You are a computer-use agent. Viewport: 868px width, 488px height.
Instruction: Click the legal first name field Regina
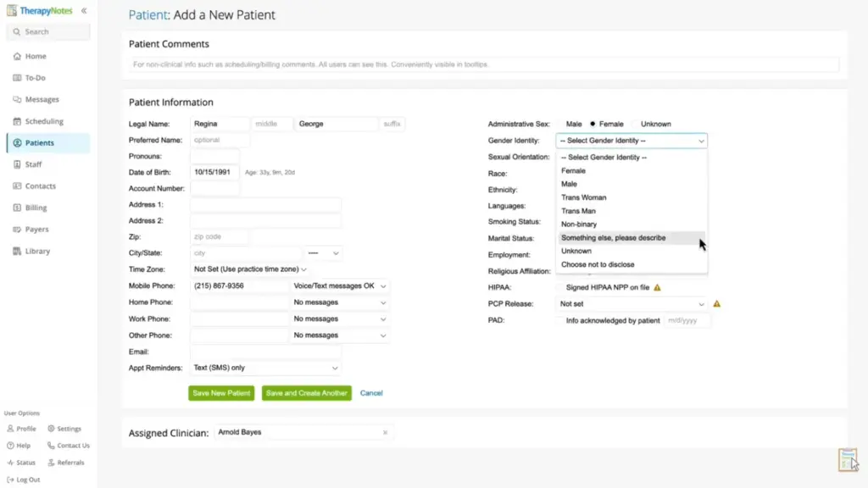click(220, 124)
